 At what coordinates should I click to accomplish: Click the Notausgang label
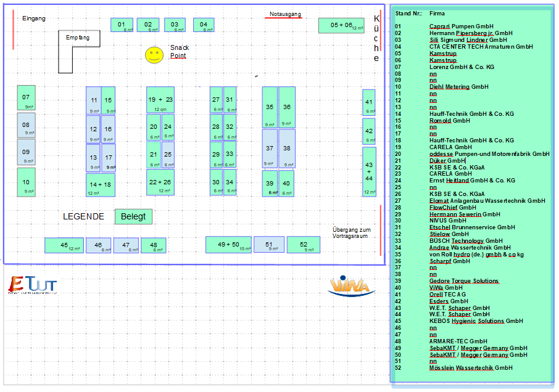tap(285, 14)
